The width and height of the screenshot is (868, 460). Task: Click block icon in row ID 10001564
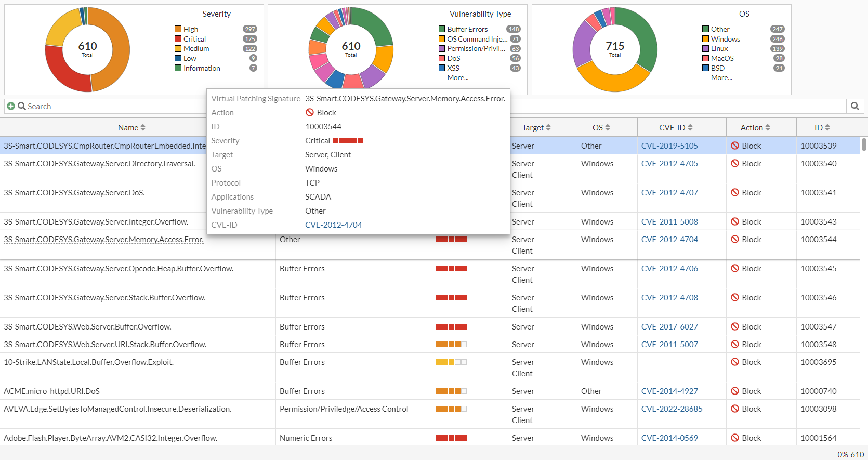pyautogui.click(x=735, y=438)
